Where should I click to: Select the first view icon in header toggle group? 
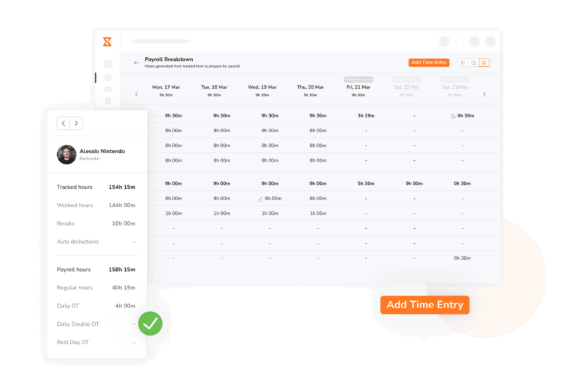(x=463, y=63)
